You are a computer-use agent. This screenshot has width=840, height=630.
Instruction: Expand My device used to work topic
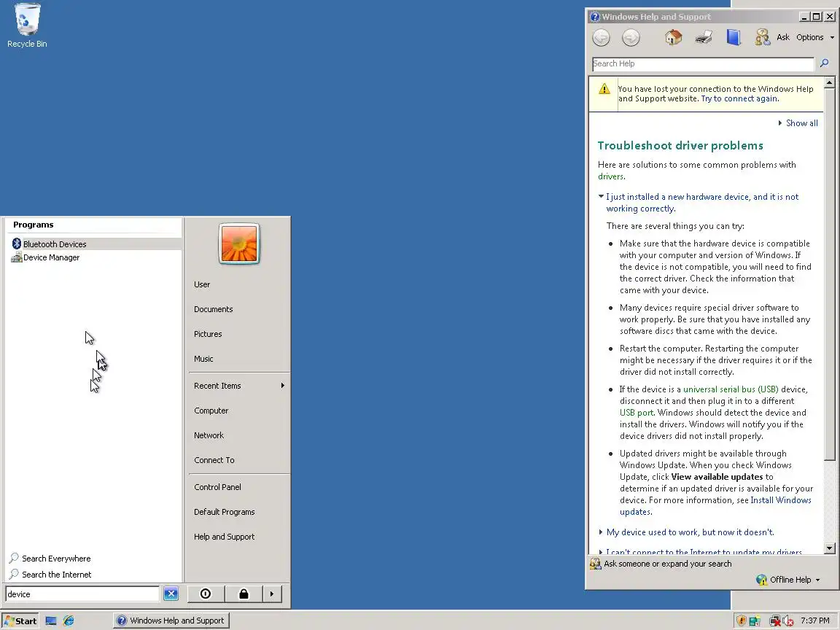[690, 532]
